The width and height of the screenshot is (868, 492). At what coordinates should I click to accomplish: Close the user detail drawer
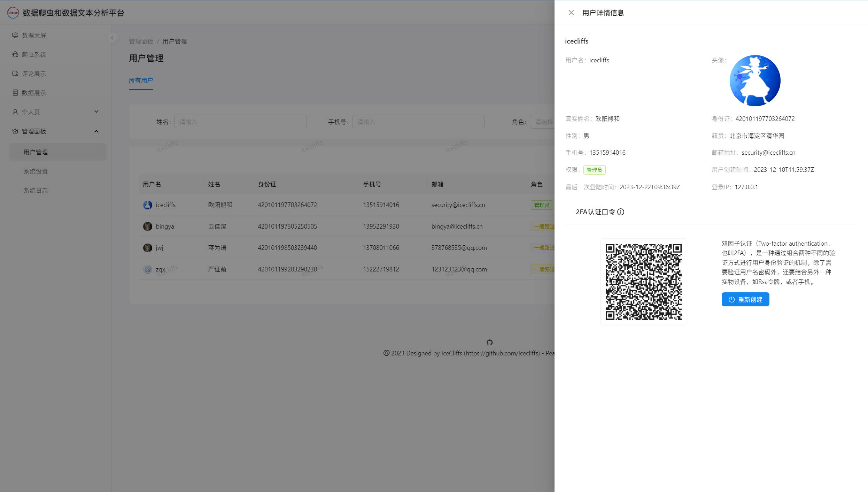point(571,13)
